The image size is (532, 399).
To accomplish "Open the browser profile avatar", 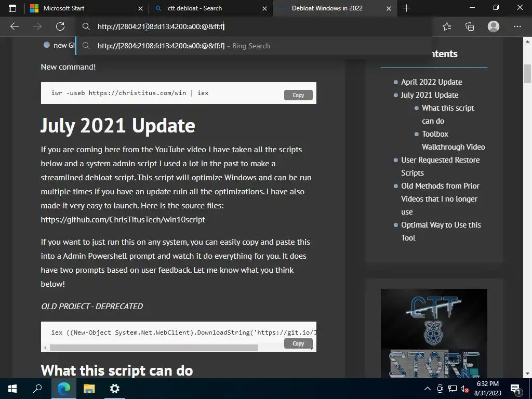I will tap(494, 26).
